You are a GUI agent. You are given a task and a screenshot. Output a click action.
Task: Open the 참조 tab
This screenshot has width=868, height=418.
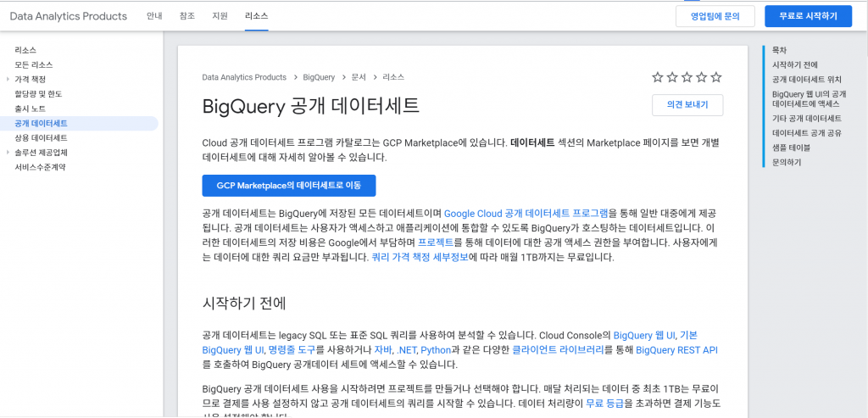coord(187,16)
